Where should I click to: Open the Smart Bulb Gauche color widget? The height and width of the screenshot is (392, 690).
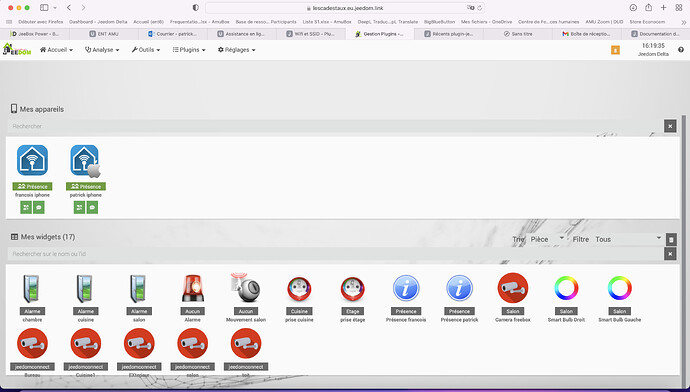[x=620, y=288]
